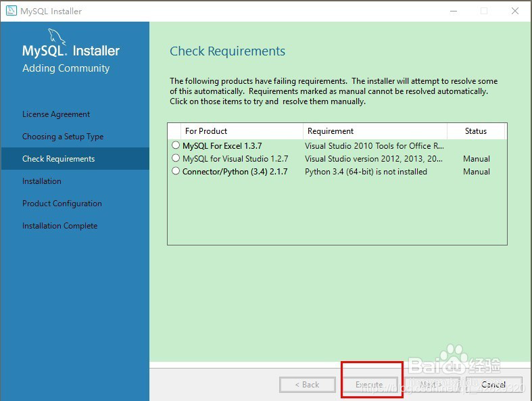Click the MySQL dolphin logo in the sidebar
The width and height of the screenshot is (532, 401).
[x=56, y=37]
